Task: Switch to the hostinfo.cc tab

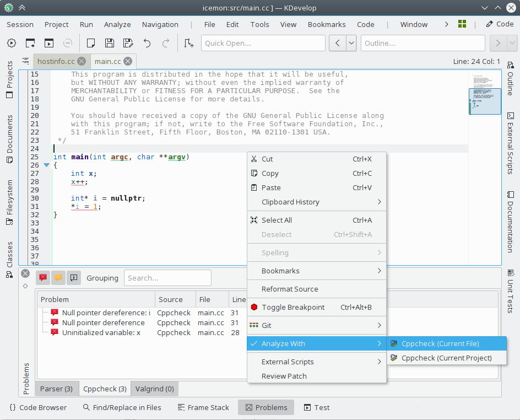Action: point(57,61)
